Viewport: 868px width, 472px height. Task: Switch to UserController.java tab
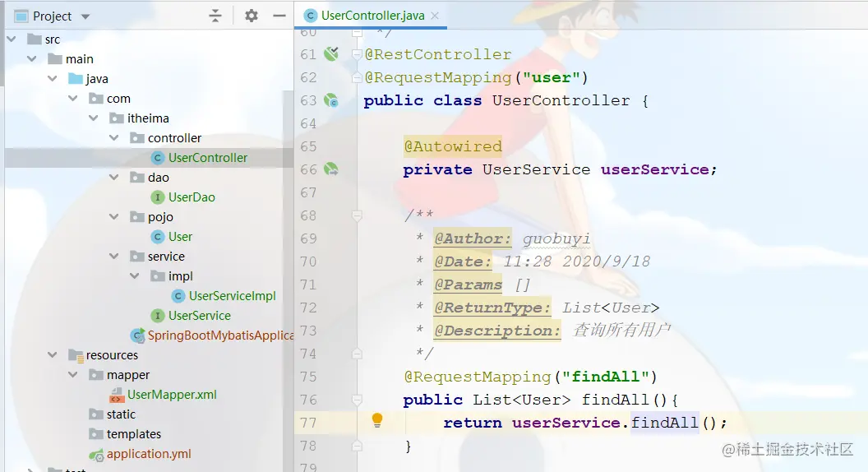[x=372, y=16]
